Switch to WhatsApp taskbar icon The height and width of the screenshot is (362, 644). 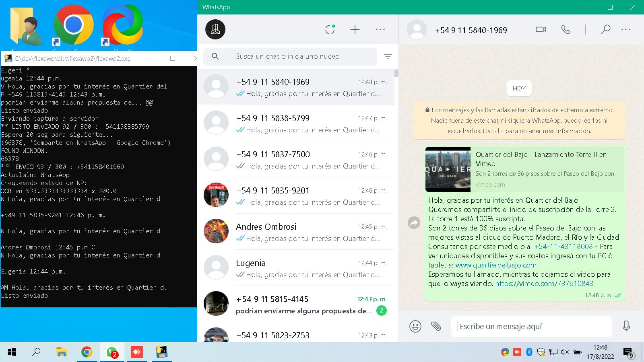tap(112, 352)
